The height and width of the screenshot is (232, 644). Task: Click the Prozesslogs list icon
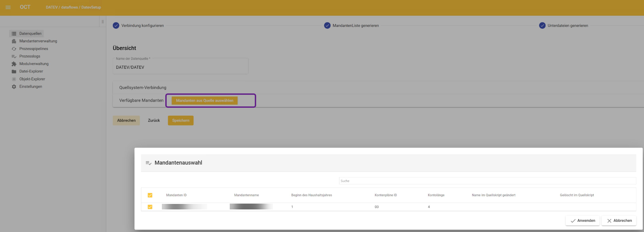click(14, 56)
